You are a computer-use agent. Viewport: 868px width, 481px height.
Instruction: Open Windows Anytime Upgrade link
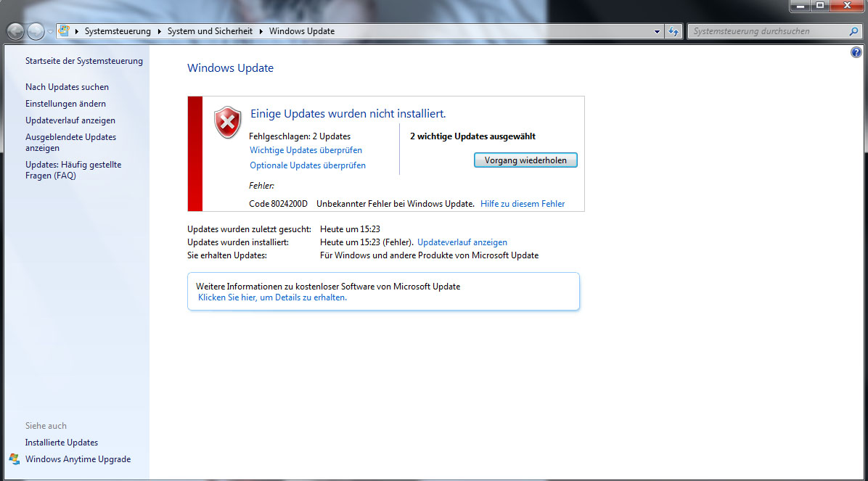[78, 459]
